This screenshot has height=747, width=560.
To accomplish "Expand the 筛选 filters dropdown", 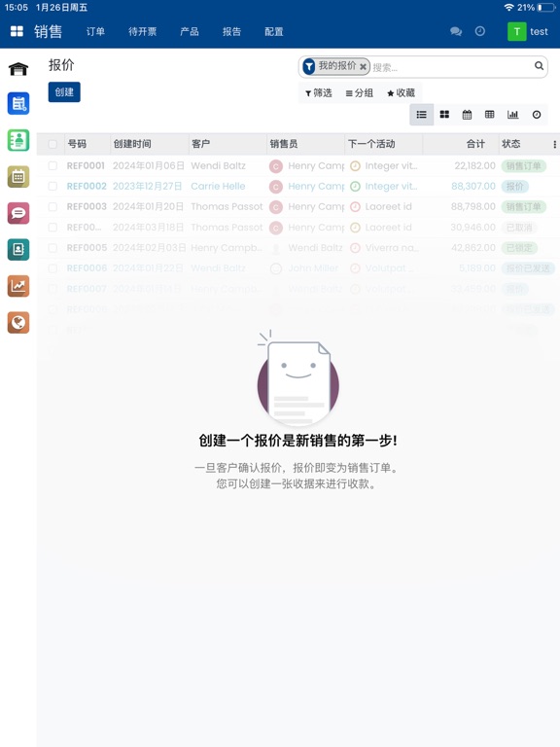I will (x=319, y=93).
